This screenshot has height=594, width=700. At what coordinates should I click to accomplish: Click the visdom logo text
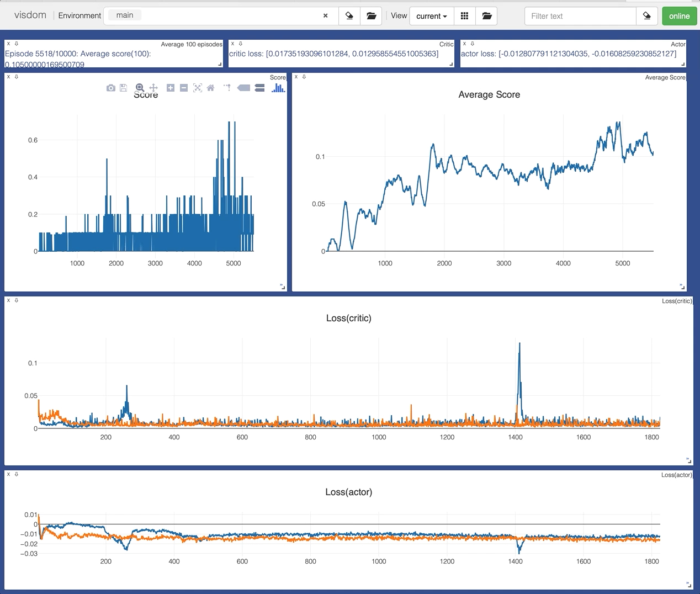tap(30, 15)
